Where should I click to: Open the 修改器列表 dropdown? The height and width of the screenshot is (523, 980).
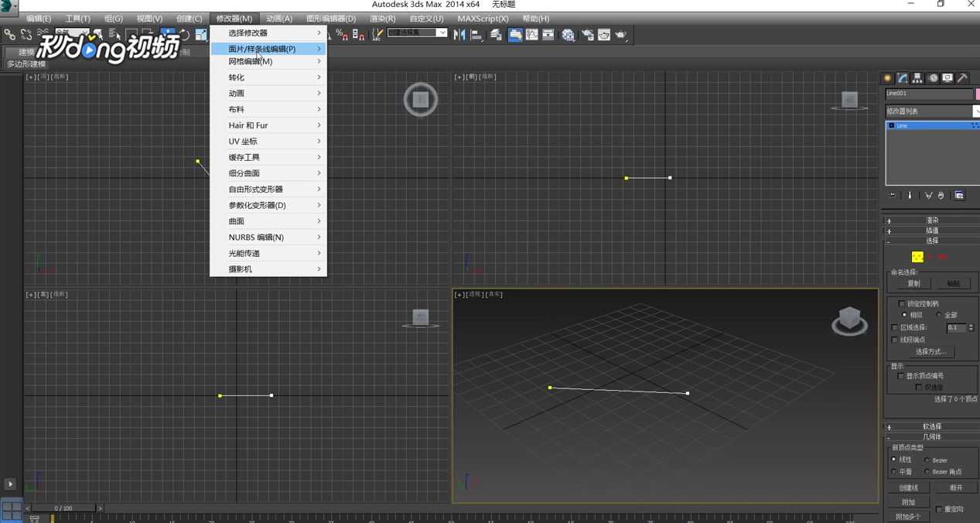pyautogui.click(x=932, y=111)
